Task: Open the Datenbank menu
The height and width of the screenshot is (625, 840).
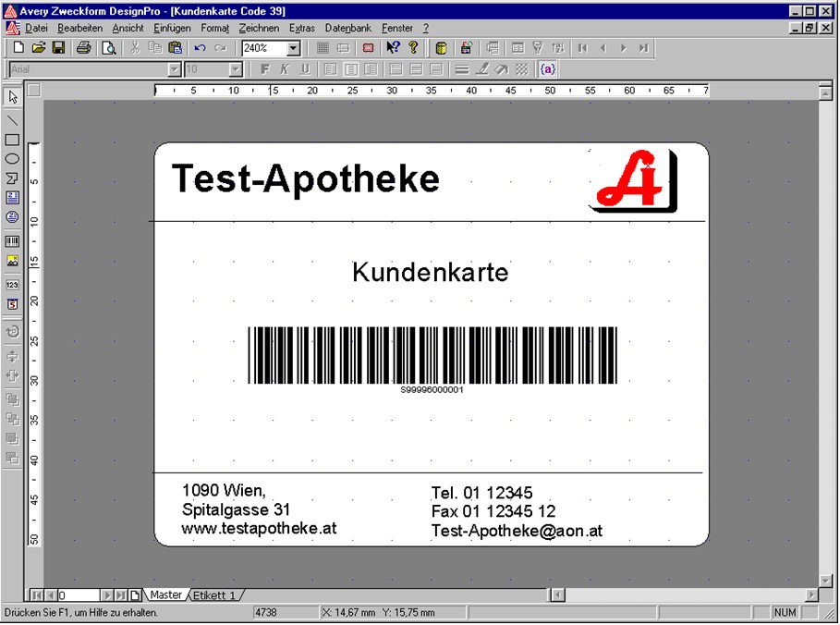Action: [348, 29]
